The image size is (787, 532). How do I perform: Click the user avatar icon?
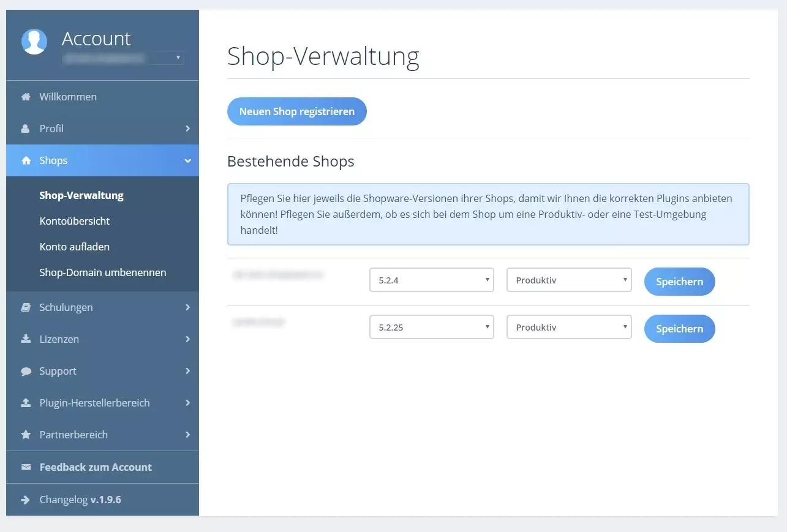coord(34,42)
